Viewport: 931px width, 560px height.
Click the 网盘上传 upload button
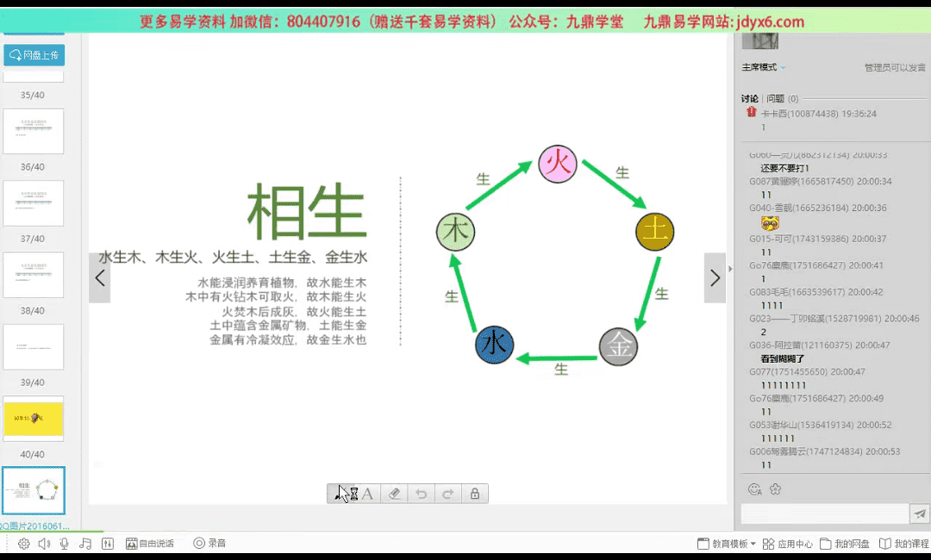click(x=34, y=55)
